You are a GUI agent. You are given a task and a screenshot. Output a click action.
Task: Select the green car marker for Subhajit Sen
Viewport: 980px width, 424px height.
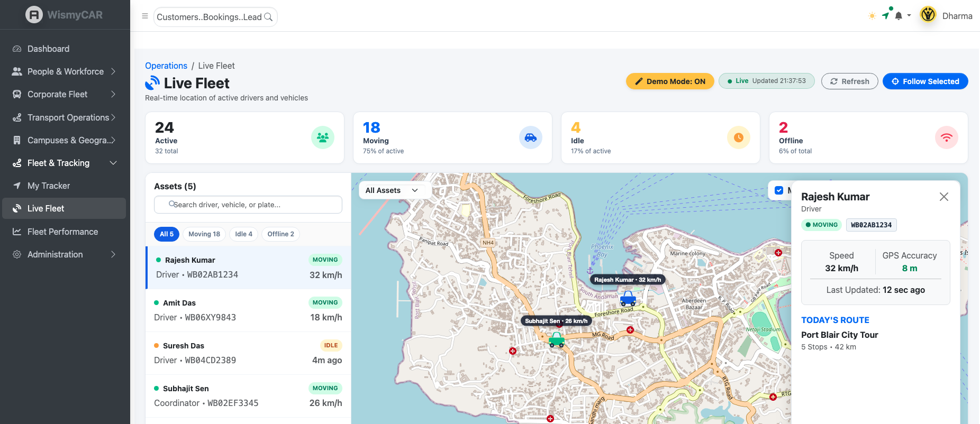557,339
